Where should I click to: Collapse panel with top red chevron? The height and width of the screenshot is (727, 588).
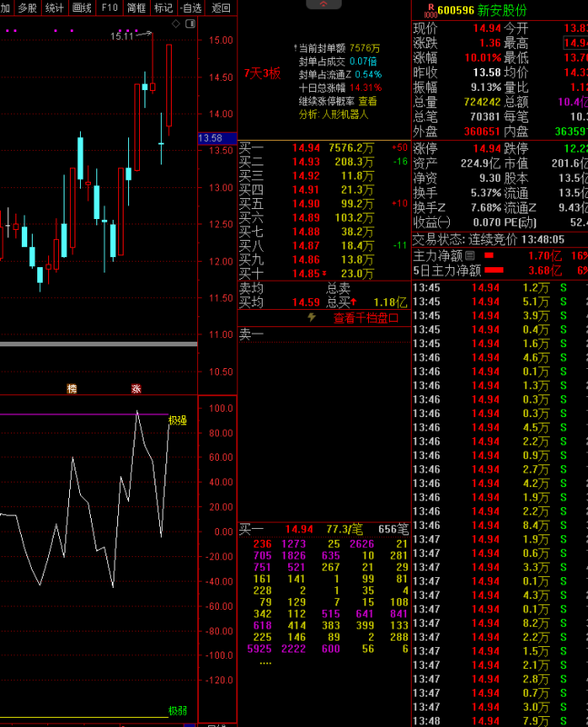coord(324,5)
